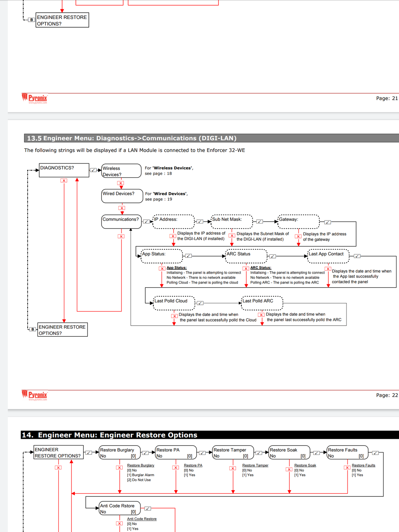Click the Pyronix logo in page 21 footer
This screenshot has width=399, height=532.
tap(35, 98)
